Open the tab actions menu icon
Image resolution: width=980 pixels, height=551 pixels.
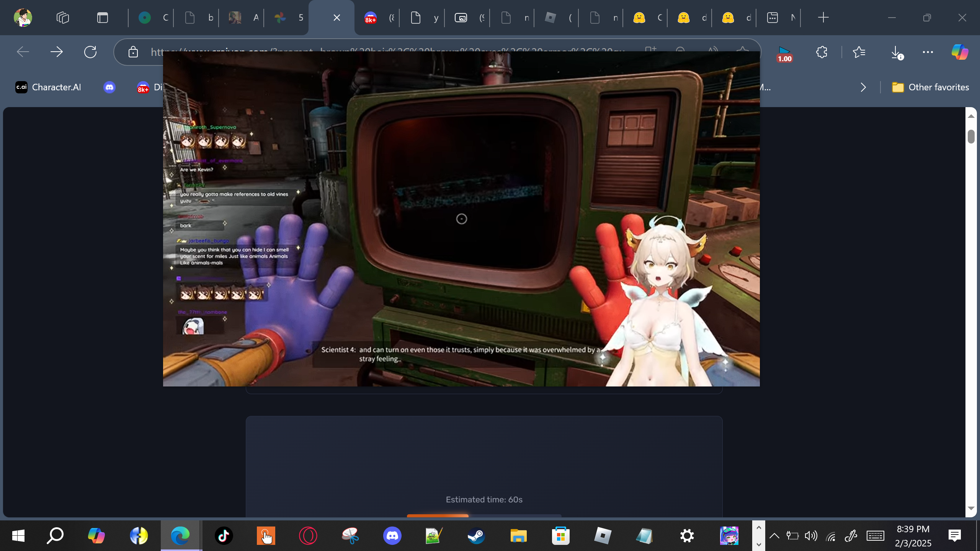tap(103, 18)
